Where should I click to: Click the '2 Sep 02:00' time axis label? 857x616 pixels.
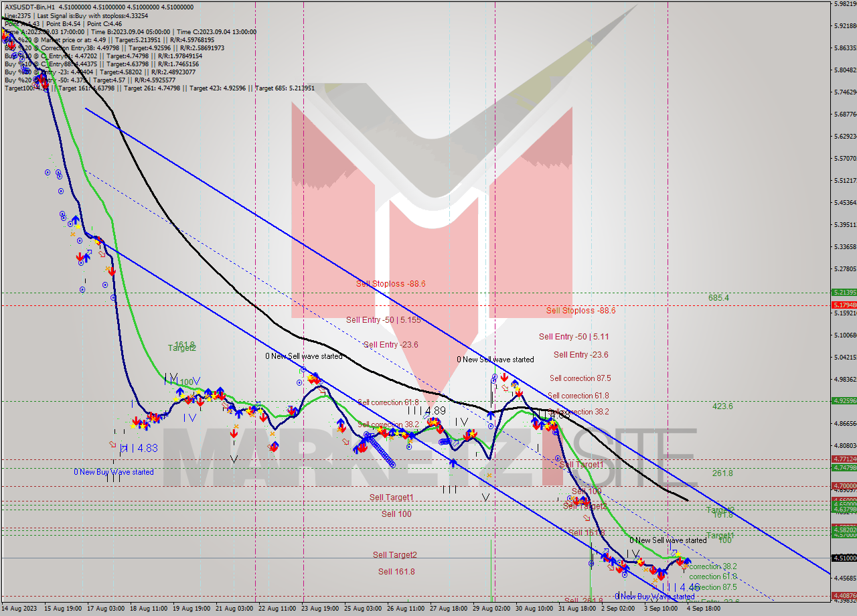coord(617,609)
